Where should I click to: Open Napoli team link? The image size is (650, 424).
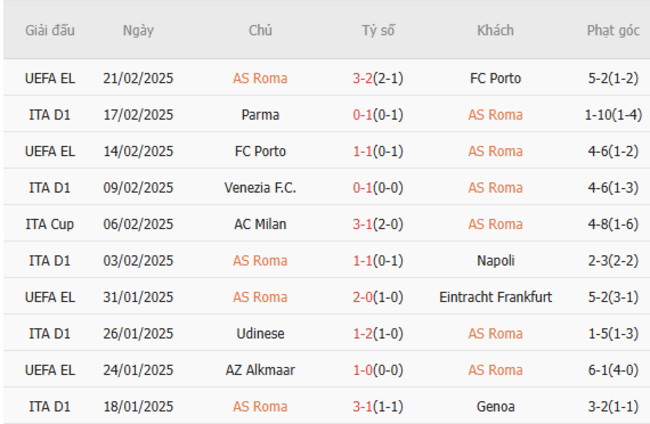click(x=495, y=260)
